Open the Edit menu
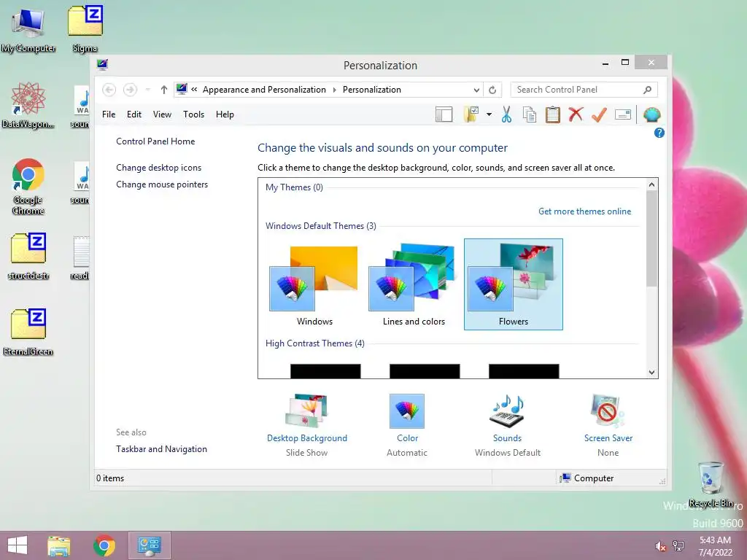The height and width of the screenshot is (560, 747). 134,114
